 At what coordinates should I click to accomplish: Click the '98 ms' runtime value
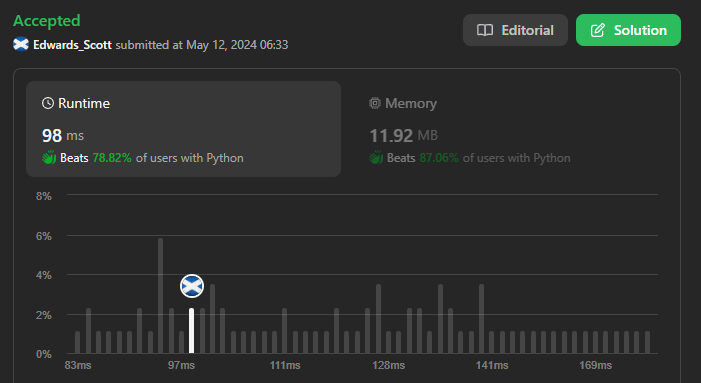(63, 135)
